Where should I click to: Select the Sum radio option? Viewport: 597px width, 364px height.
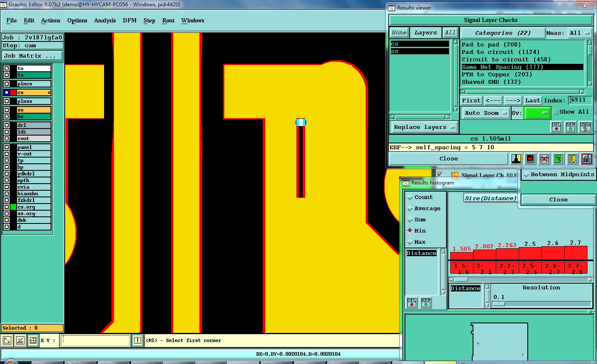pyautogui.click(x=410, y=220)
